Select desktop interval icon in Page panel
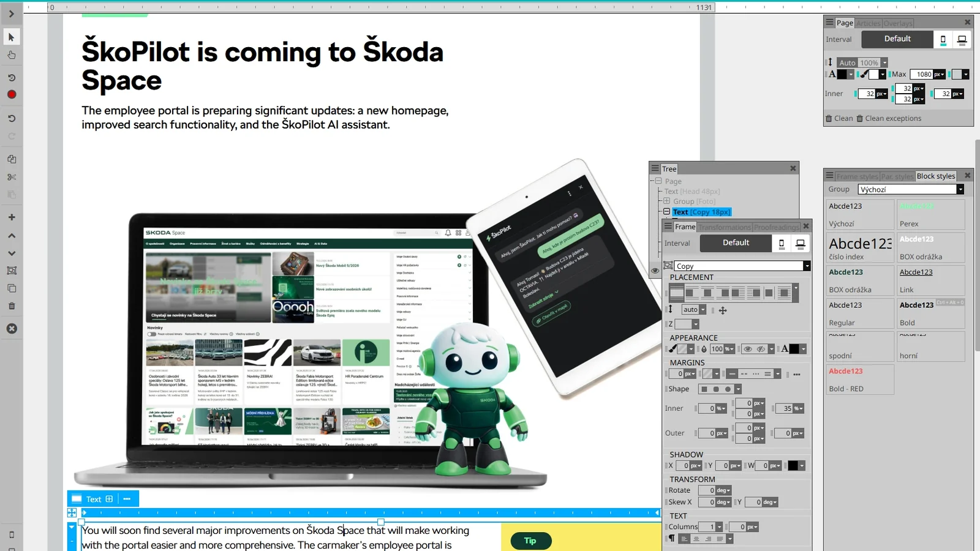This screenshot has width=980, height=551. coord(962,40)
